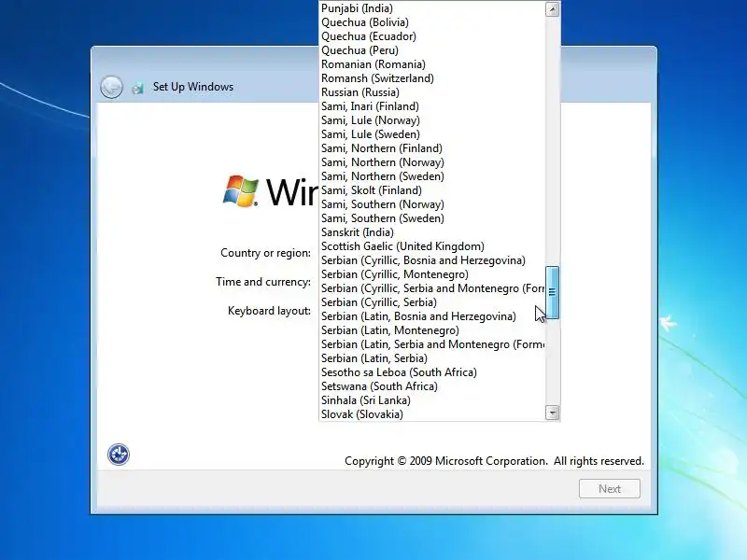Pick Quechua (Peru)
747x560 pixels.
point(432,50)
